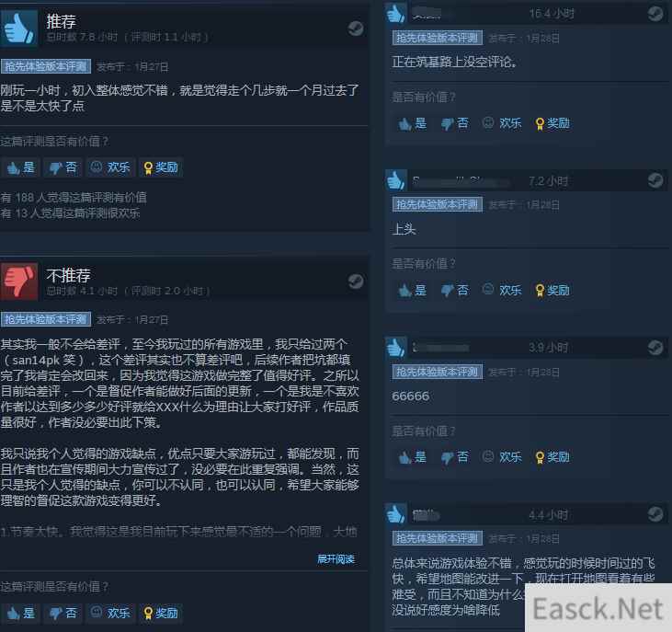
Task: Click the blue thumbs-up 推荐 icon
Action: click(19, 29)
